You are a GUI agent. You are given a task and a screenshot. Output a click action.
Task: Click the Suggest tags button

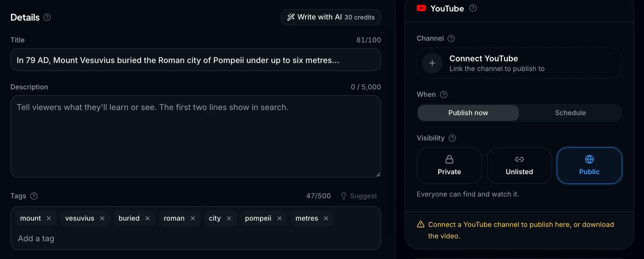point(359,196)
